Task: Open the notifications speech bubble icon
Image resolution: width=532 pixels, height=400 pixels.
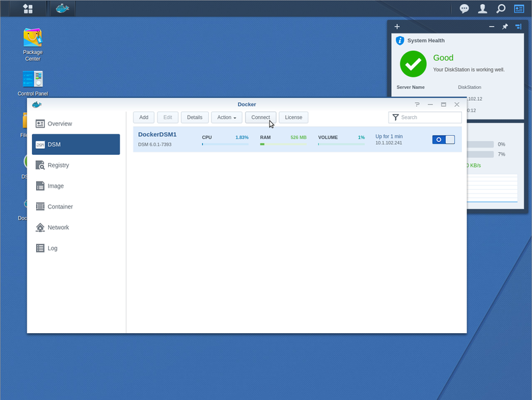Action: tap(464, 9)
